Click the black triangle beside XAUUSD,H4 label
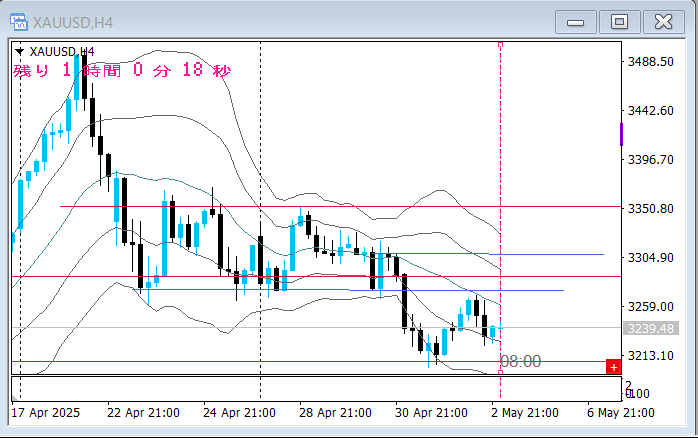The width and height of the screenshot is (698, 438). (x=20, y=51)
